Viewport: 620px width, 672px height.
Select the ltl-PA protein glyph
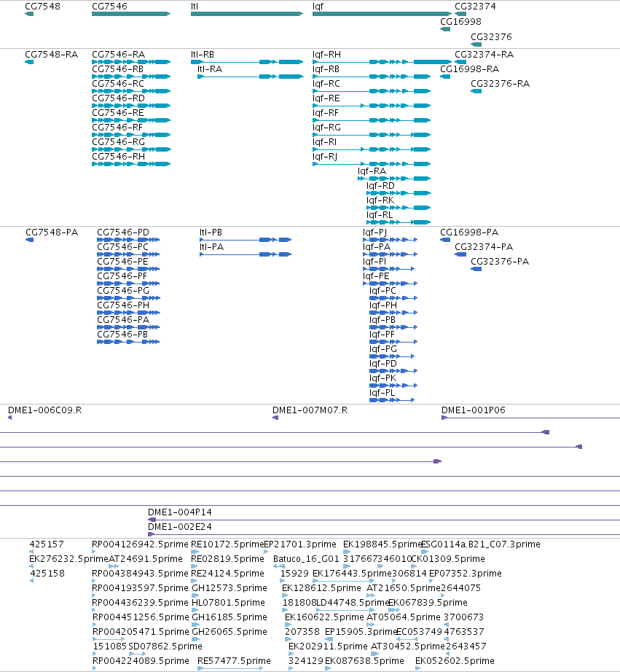click(246, 254)
